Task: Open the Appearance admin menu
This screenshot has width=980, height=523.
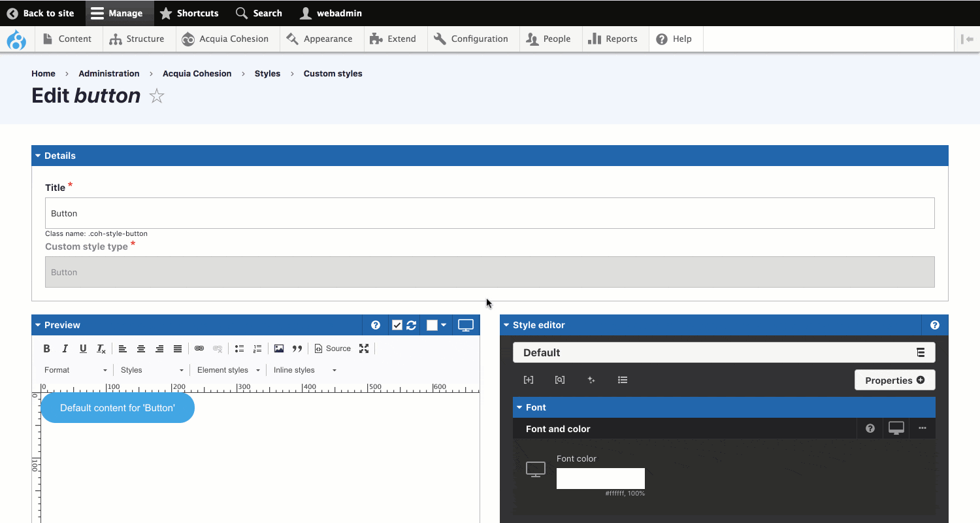Action: (319, 39)
